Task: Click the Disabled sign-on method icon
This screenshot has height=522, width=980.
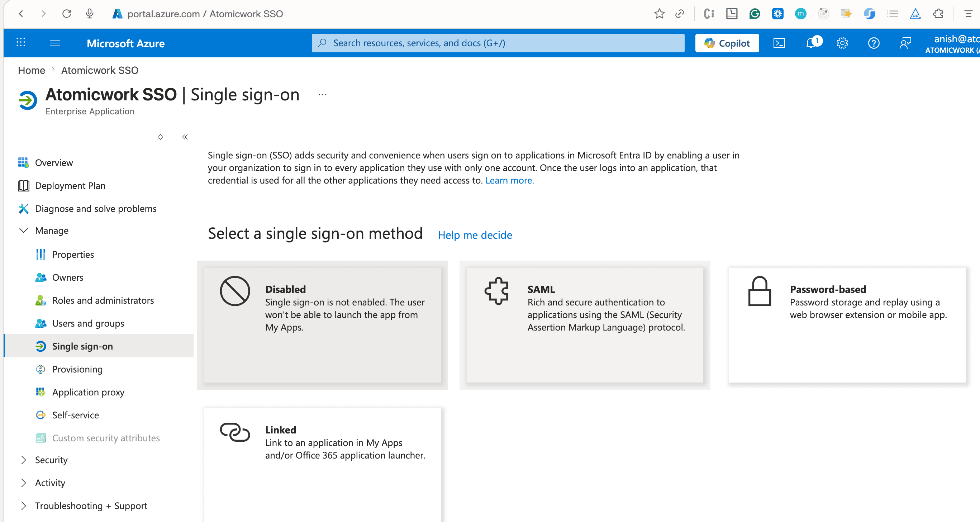Action: pyautogui.click(x=235, y=291)
